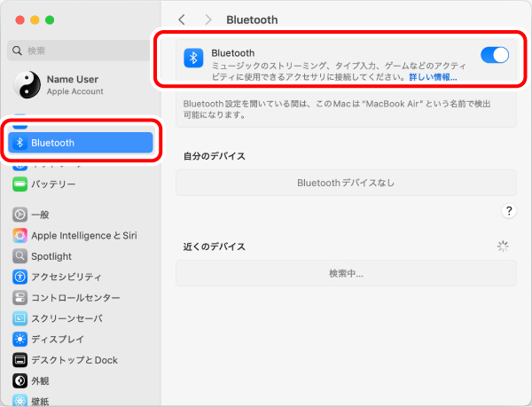Minimize window with yellow button
Image resolution: width=532 pixels, height=407 pixels.
point(35,20)
